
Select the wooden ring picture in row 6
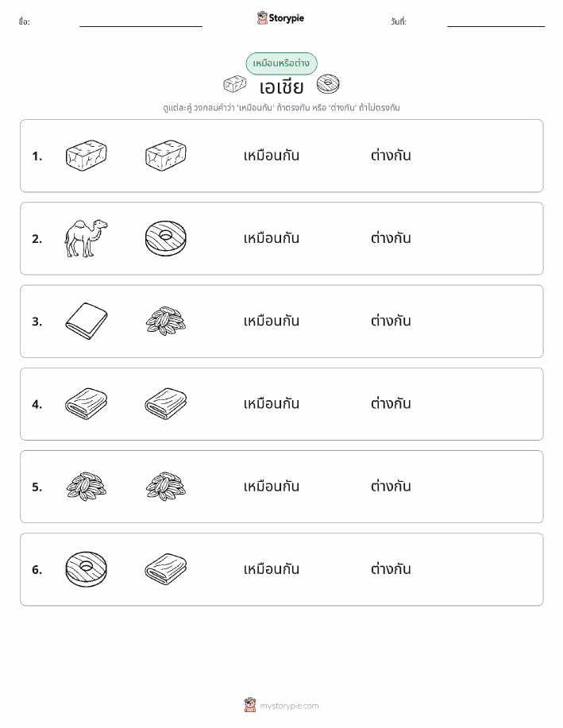[x=86, y=569]
